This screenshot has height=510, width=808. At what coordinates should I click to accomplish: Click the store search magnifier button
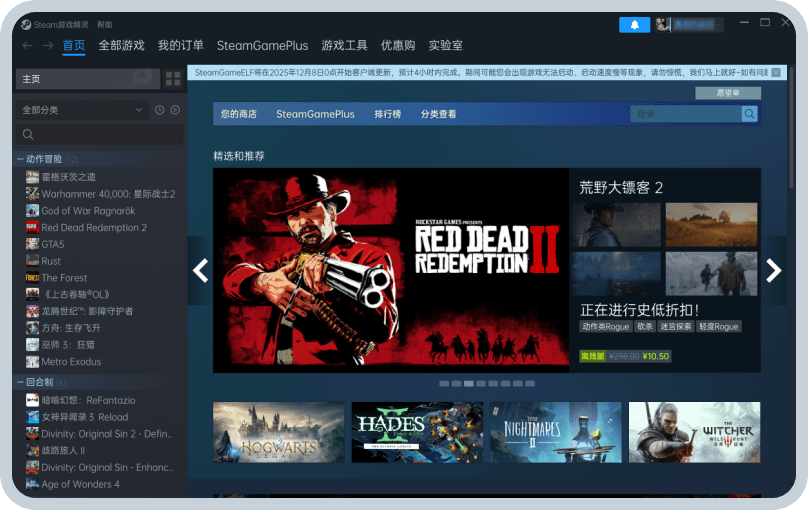[749, 114]
